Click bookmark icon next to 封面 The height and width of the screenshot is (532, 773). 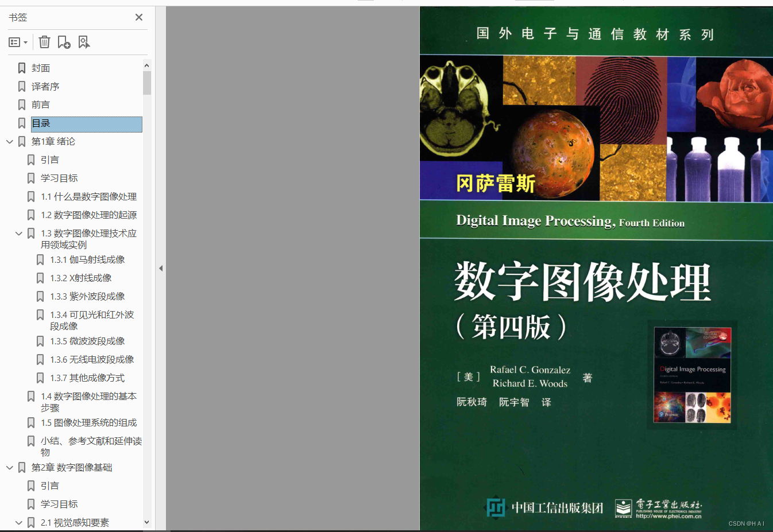[22, 68]
